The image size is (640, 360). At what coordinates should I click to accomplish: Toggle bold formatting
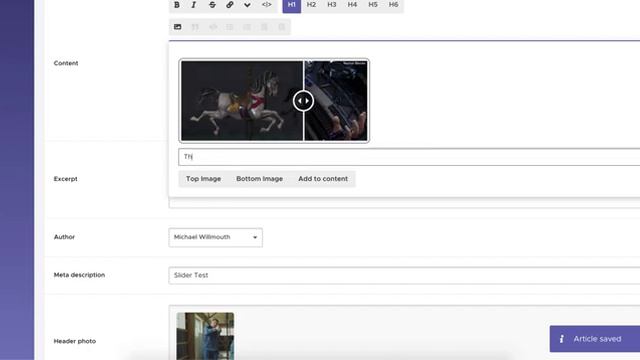point(177,5)
